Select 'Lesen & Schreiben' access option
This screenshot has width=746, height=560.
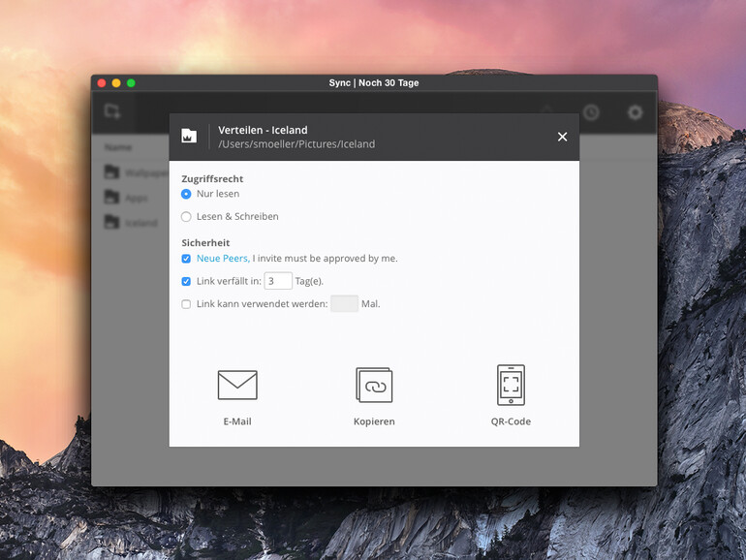tap(187, 217)
